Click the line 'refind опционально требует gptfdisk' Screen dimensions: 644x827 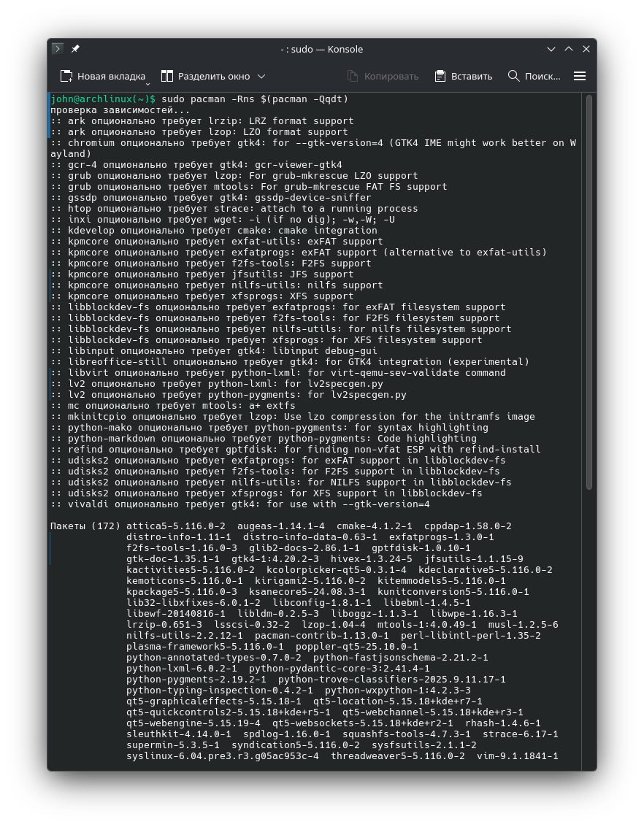click(x=296, y=450)
